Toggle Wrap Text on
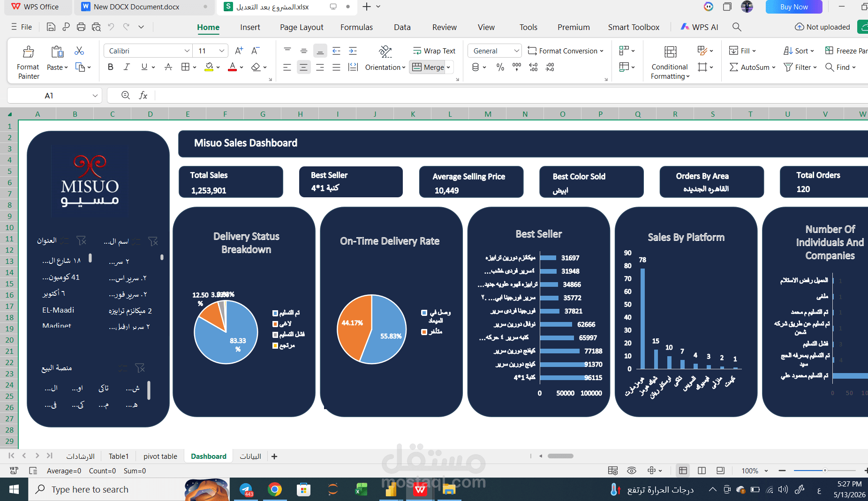The width and height of the screenshot is (868, 501). pyautogui.click(x=434, y=51)
